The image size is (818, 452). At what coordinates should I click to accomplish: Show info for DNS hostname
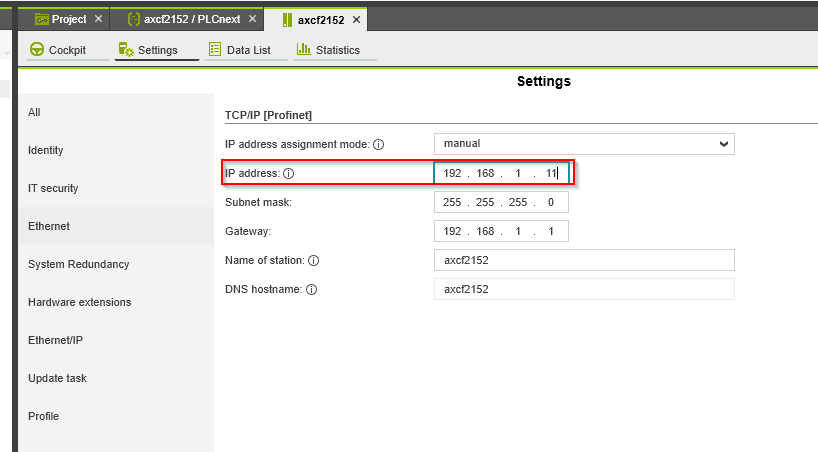click(x=311, y=290)
